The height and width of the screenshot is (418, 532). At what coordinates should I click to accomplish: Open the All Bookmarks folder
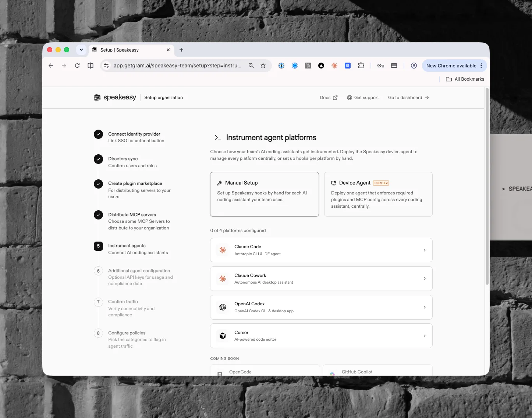[x=465, y=79]
